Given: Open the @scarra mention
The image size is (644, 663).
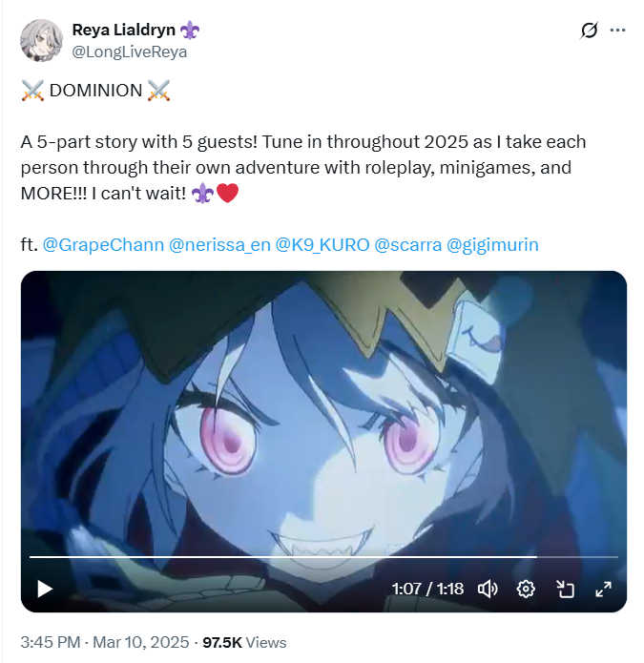Looking at the screenshot, I should 408,245.
